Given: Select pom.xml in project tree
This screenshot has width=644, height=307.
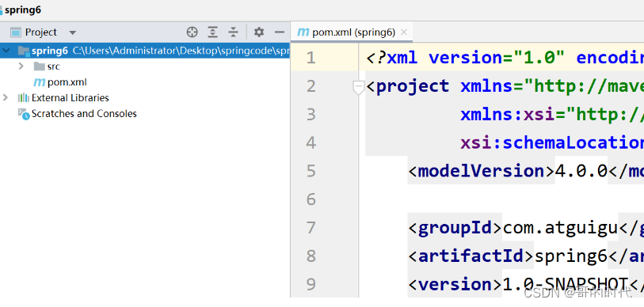Looking at the screenshot, I should (x=67, y=82).
